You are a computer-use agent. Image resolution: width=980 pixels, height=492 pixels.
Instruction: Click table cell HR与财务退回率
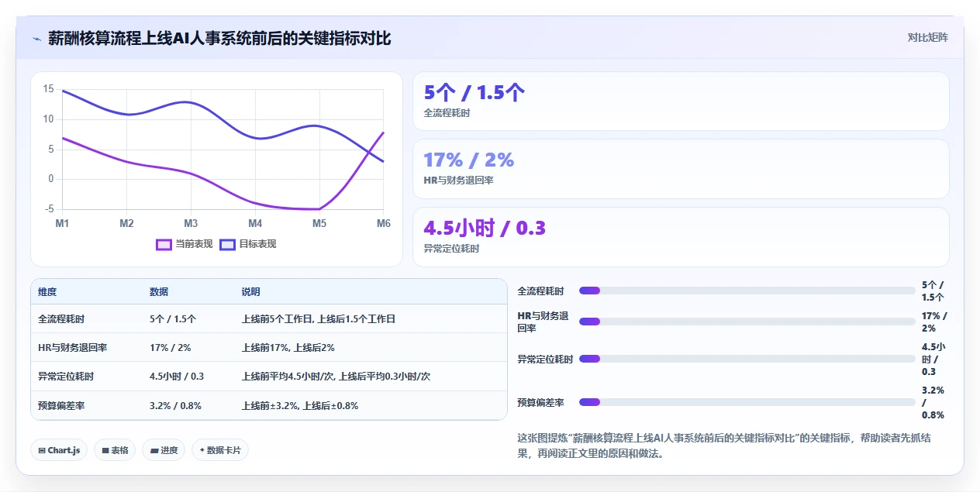[73, 348]
